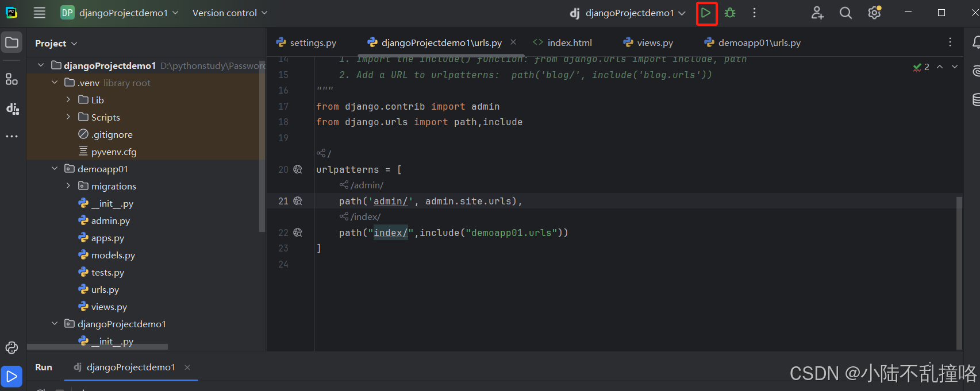
Task: Open __init__.py under demoapp01
Action: [x=113, y=203]
